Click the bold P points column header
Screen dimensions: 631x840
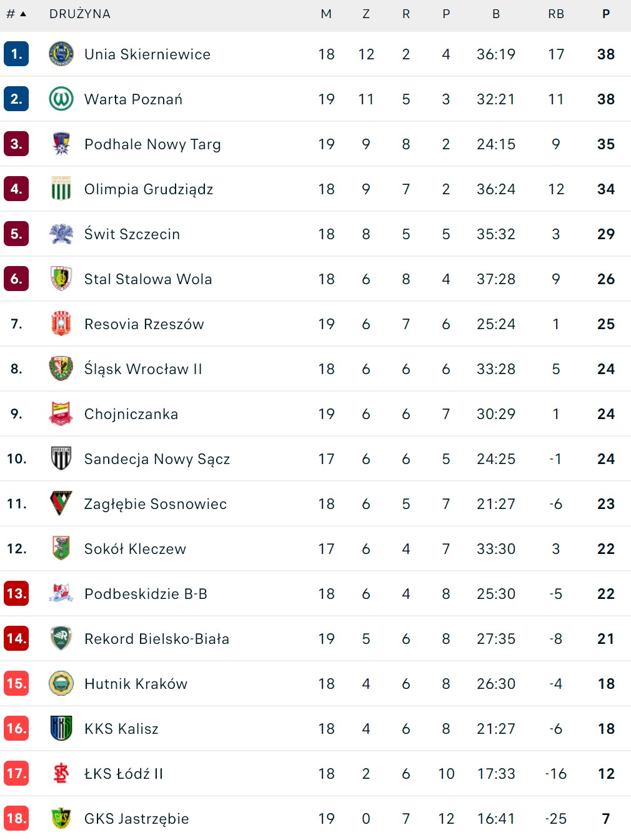pos(606,14)
